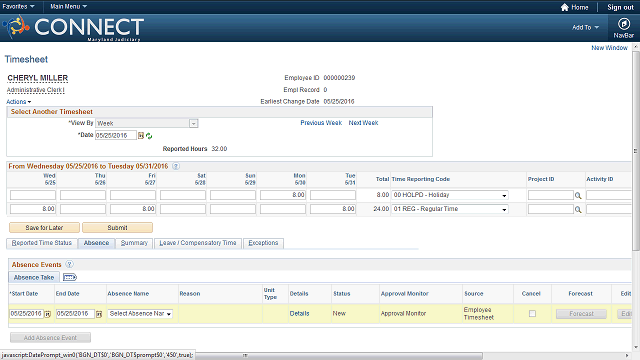This screenshot has height=360, width=640.
Task: Submit the timesheet
Action: click(118, 227)
